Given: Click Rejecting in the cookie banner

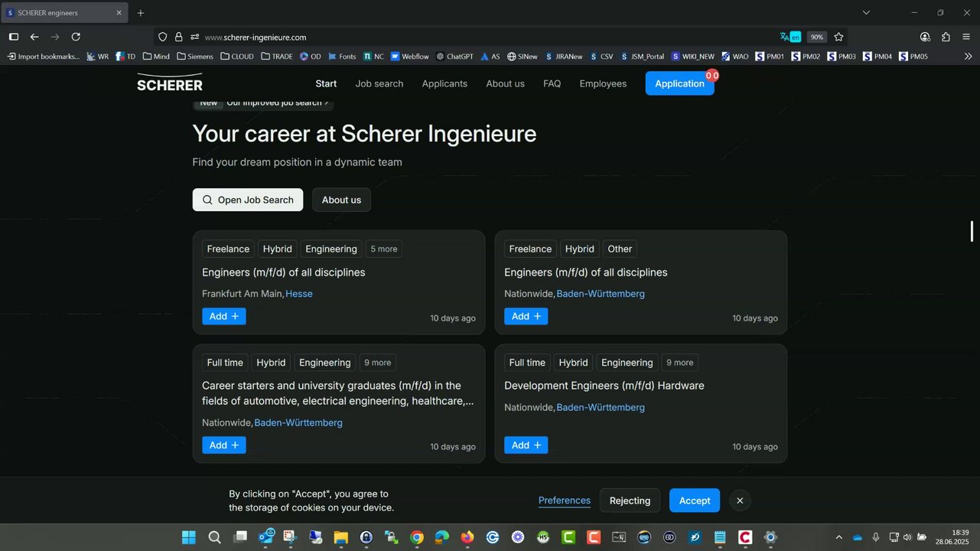Looking at the screenshot, I should click(630, 500).
